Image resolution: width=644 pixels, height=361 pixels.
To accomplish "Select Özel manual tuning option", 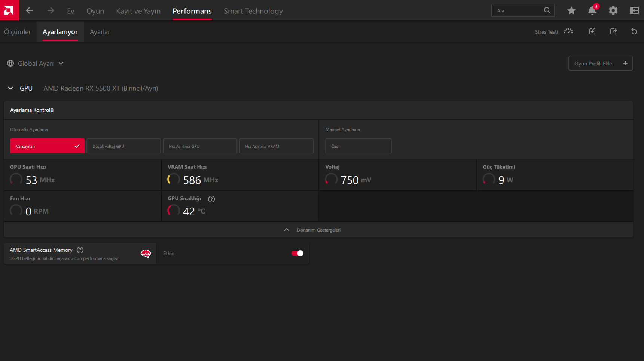I will (x=358, y=146).
